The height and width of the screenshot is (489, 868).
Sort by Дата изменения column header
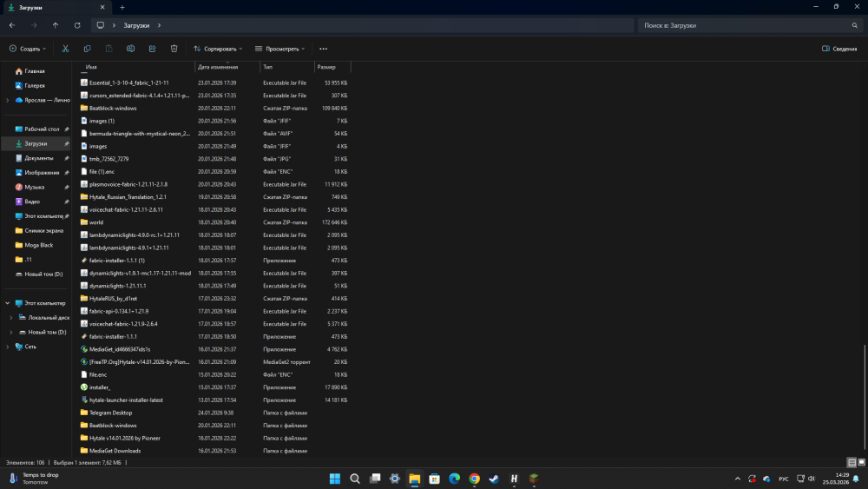coord(227,67)
